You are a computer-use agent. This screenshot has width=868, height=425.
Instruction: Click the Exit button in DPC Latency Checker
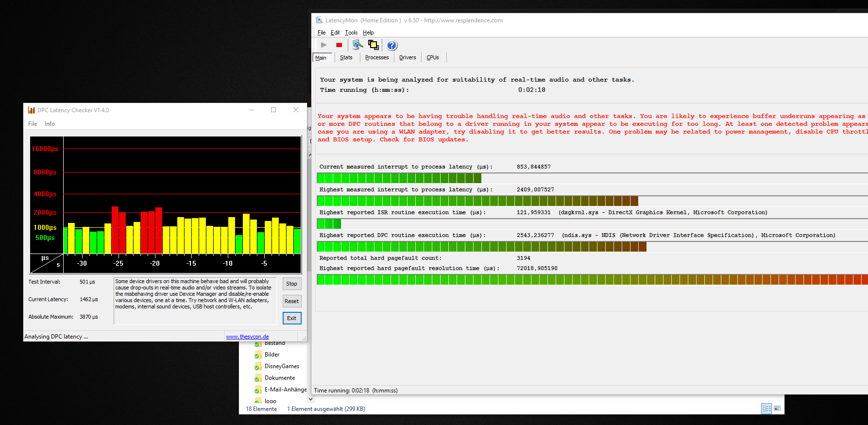point(292,318)
